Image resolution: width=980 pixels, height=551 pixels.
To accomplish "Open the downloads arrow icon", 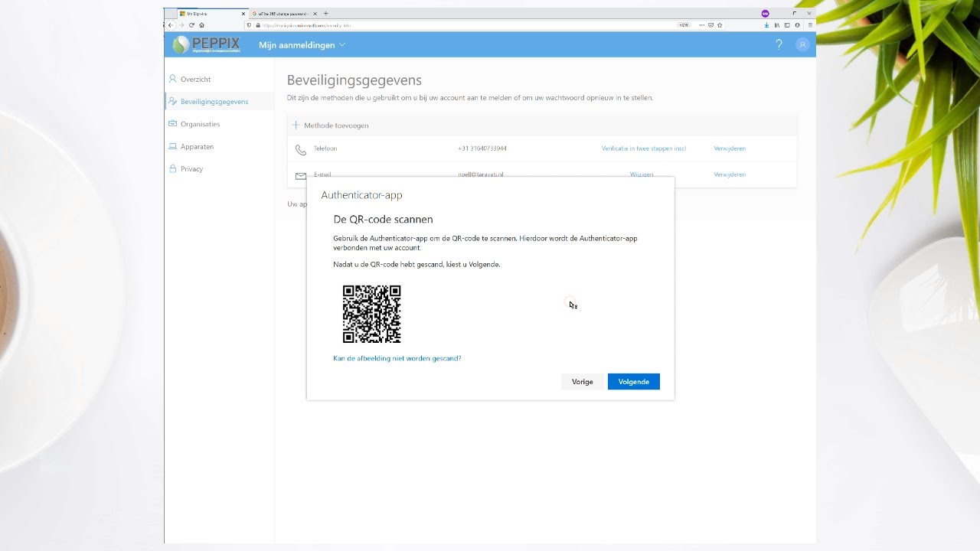I will pyautogui.click(x=767, y=25).
